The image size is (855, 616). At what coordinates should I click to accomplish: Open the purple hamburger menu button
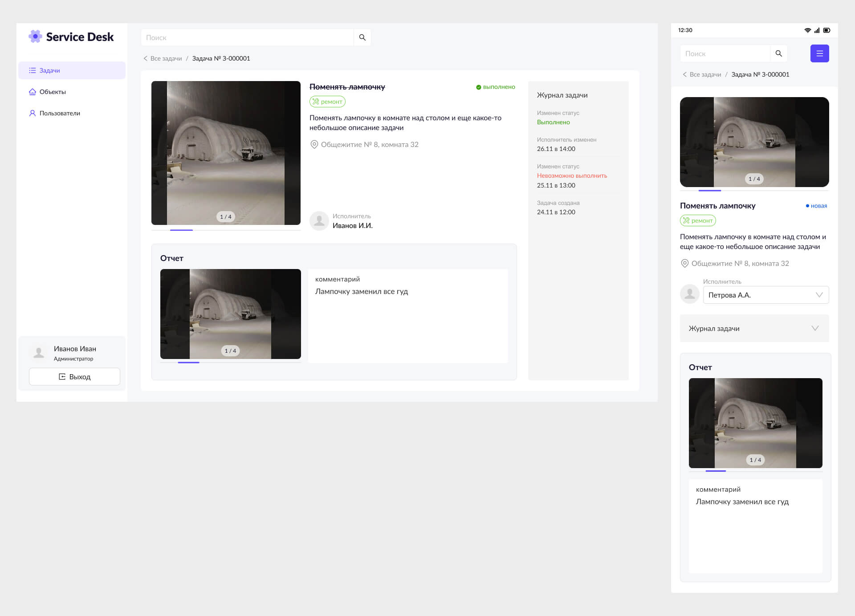(819, 53)
